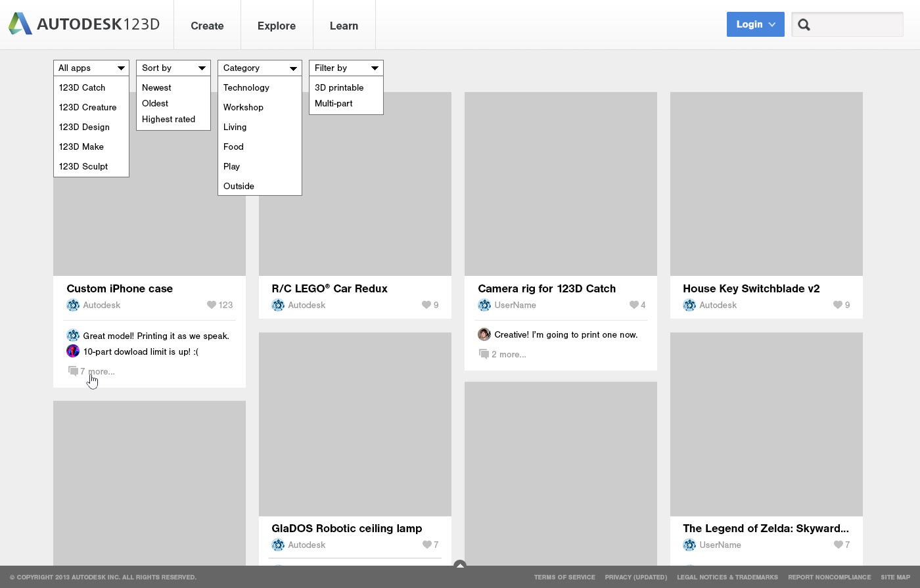
Task: Show '2 more...' comments
Action: (509, 354)
